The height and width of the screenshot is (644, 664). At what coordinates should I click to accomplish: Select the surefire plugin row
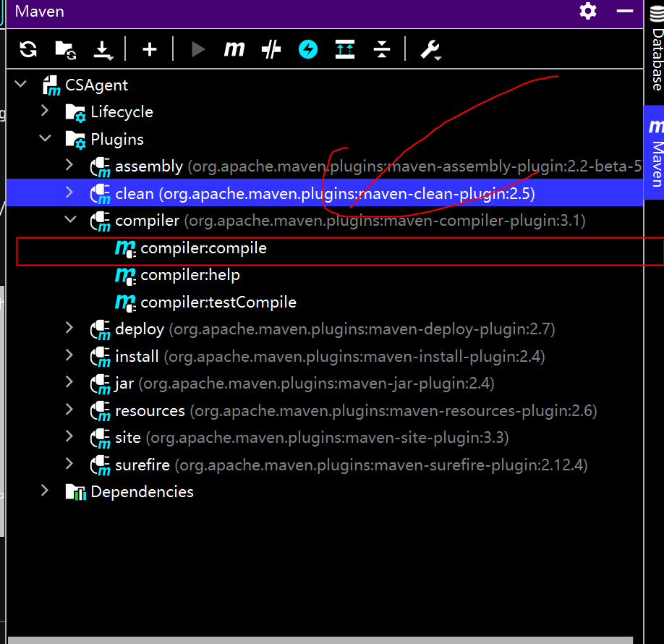click(325, 465)
